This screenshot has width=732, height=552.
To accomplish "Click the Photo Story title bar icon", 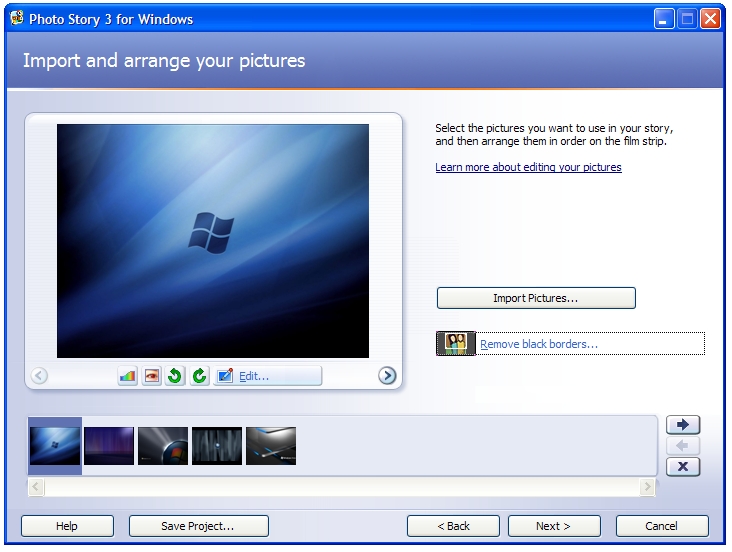I will pyautogui.click(x=17, y=18).
